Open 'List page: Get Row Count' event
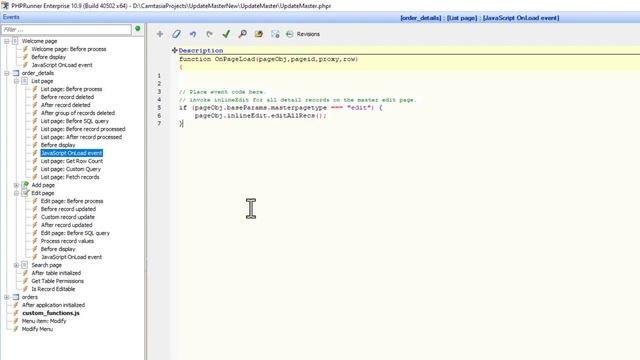This screenshot has width=640, height=360. [x=71, y=161]
